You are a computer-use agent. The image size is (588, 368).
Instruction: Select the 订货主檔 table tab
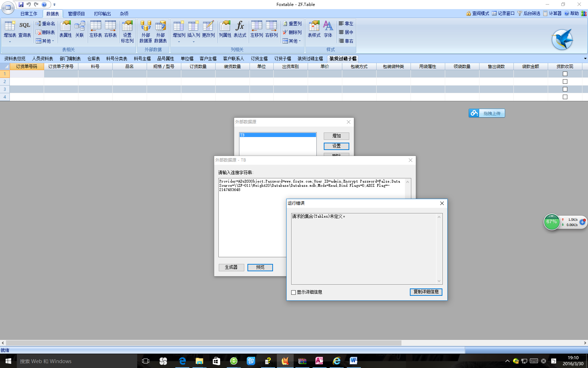point(259,59)
